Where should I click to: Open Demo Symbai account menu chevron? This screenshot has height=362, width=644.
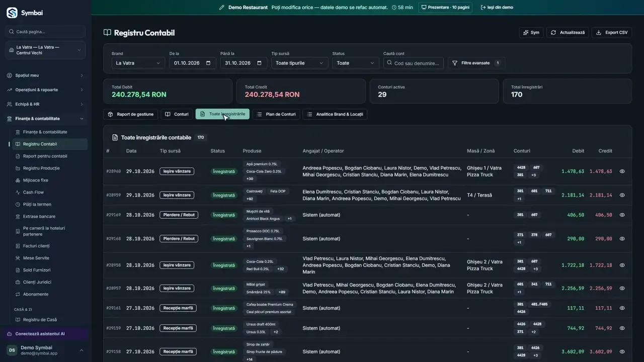(82, 350)
